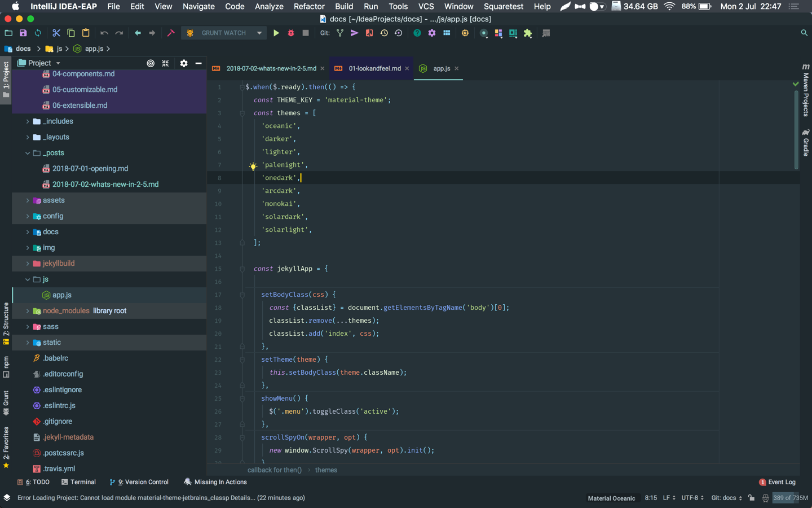This screenshot has width=812, height=508.
Task: Open the Refactor menu
Action: click(x=308, y=6)
